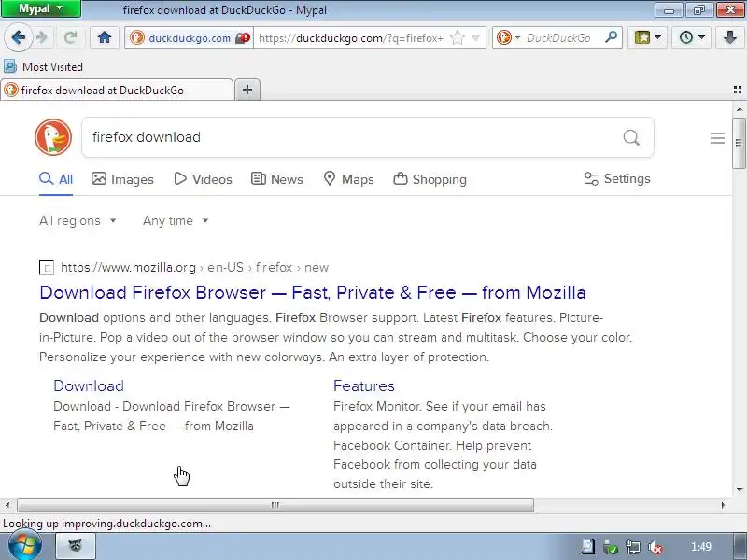The image size is (747, 560).
Task: Click the tab groups grid icon
Action: 738,90
